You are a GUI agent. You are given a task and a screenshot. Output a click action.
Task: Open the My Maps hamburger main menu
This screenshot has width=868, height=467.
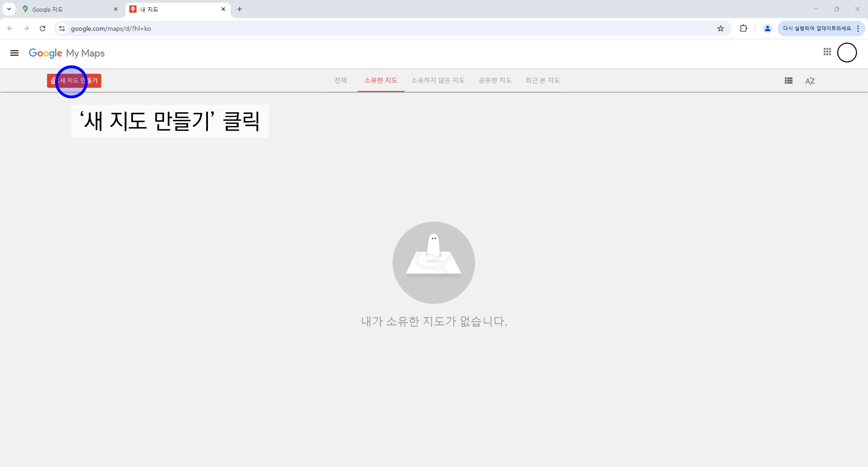[14, 53]
